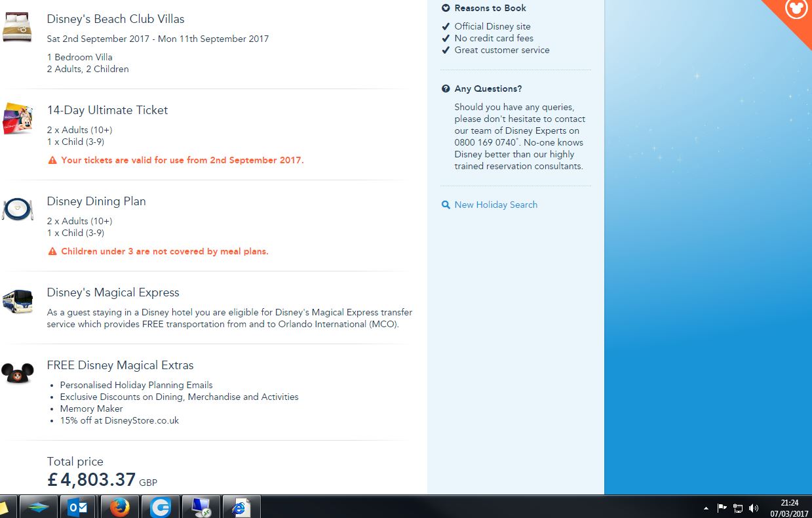Click the 1 Bedroom Villa text
Viewport: 812px width, 518px height.
click(x=79, y=57)
